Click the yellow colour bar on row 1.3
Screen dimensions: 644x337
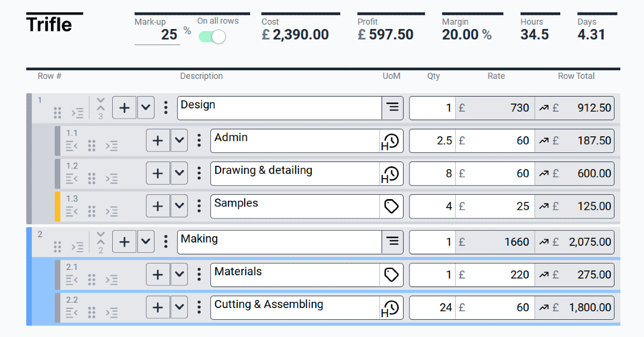(57, 207)
